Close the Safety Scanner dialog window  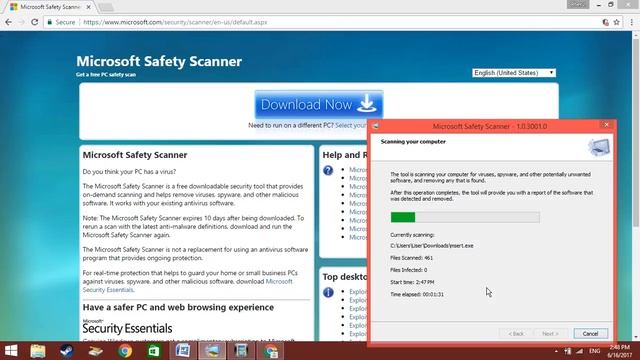click(606, 125)
